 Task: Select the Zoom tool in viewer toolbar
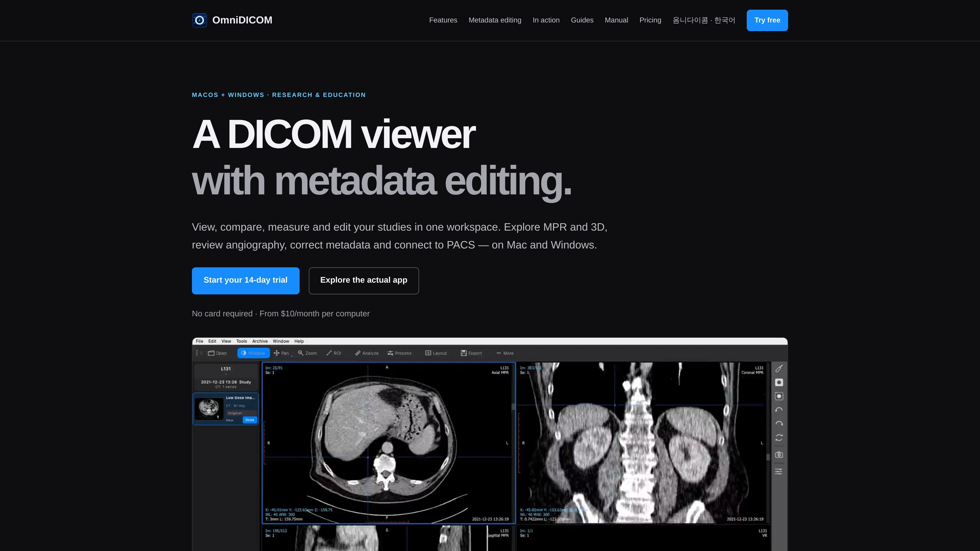[307, 353]
